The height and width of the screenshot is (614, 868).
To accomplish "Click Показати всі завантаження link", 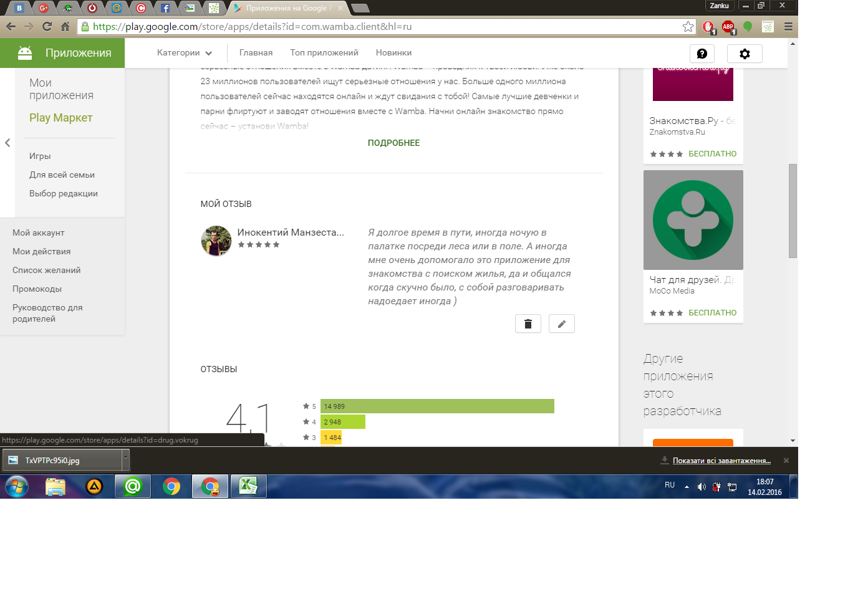I will tap(721, 461).
